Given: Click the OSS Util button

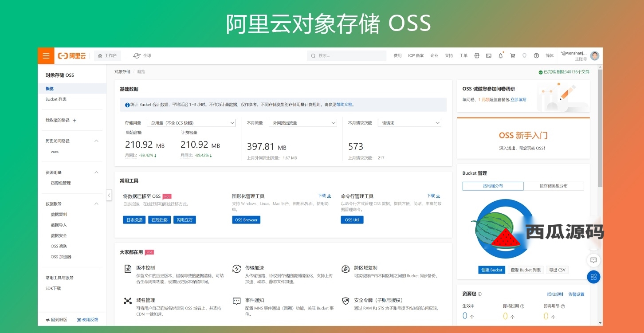Looking at the screenshot, I should 352,220.
